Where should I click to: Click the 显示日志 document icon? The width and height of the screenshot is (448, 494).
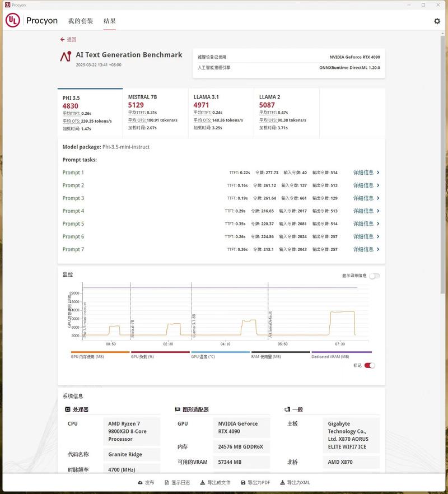click(x=167, y=483)
